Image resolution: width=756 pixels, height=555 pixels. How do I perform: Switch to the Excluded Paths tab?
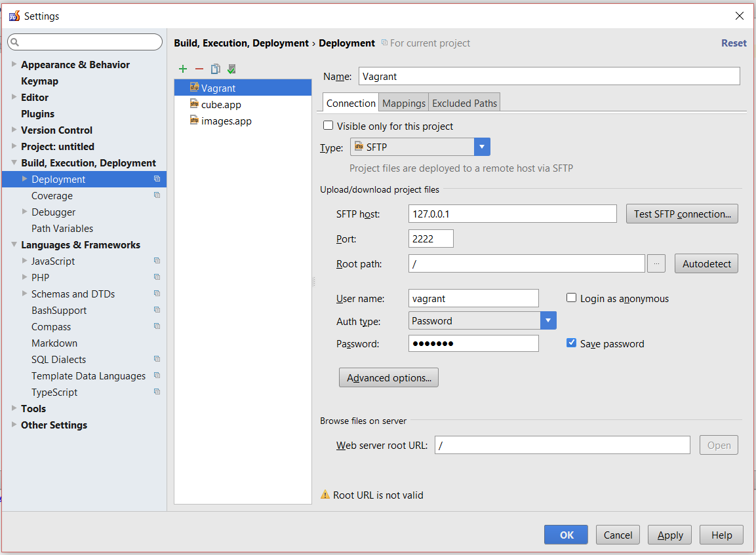464,103
